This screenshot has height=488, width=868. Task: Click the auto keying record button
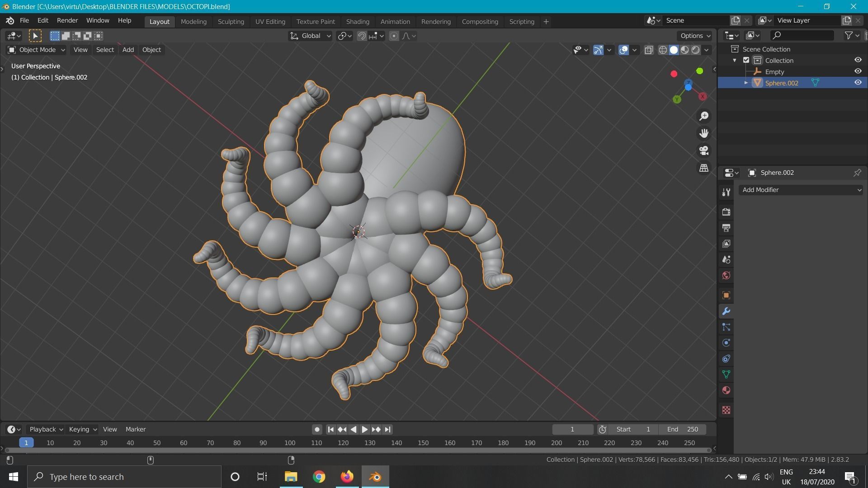click(x=317, y=429)
